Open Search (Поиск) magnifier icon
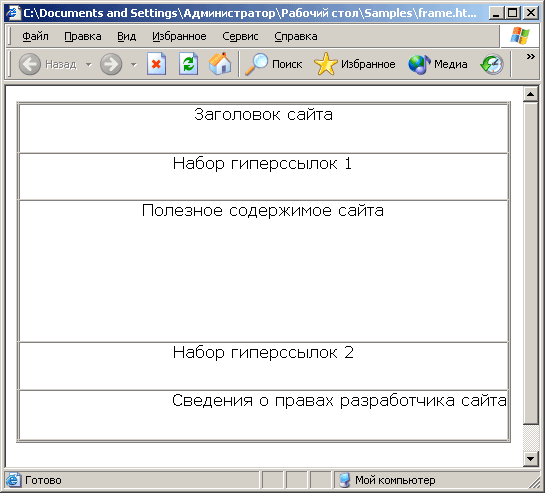 pos(257,64)
